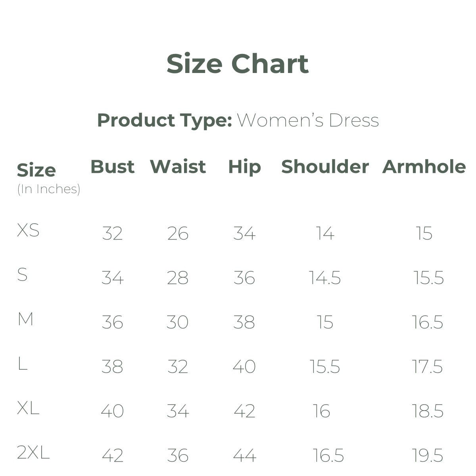Select the XL size row label
This screenshot has height=476, width=476.
click(x=28, y=408)
